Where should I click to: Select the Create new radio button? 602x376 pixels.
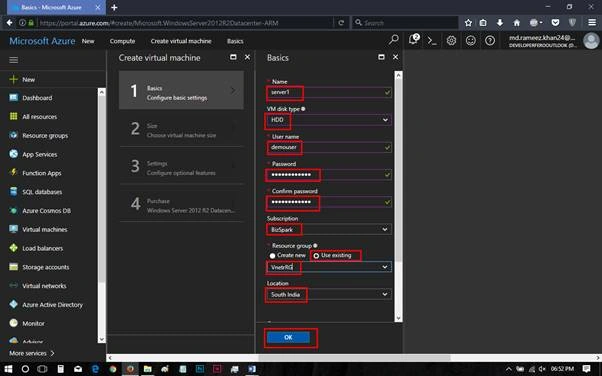click(273, 256)
